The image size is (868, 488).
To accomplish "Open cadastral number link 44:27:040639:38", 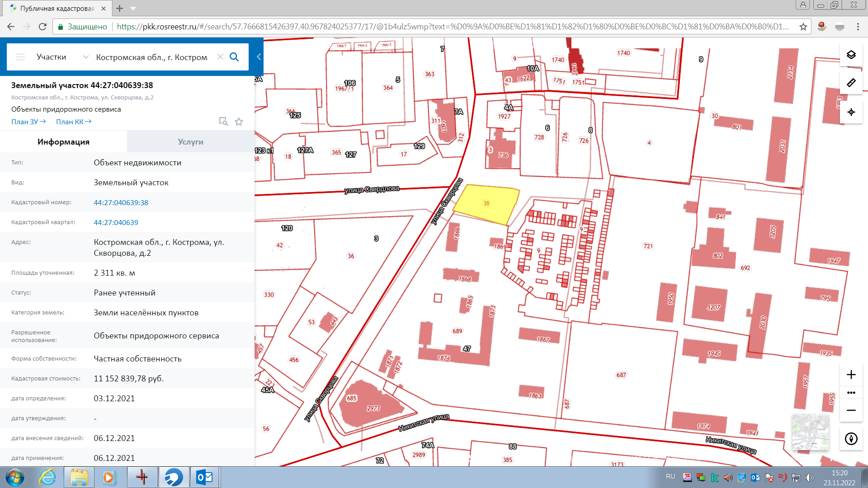I will pos(121,202).
